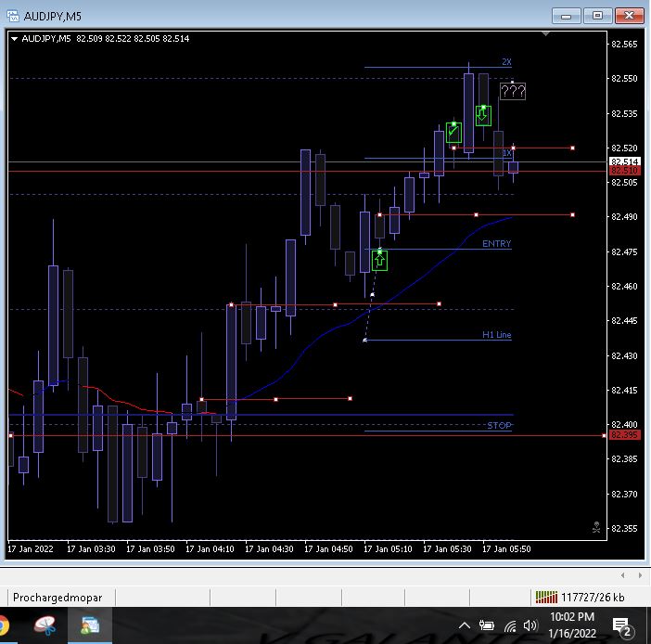Select the green up-arrow buy marker near ENTRY
The width and height of the screenshot is (651, 644).
click(x=379, y=261)
